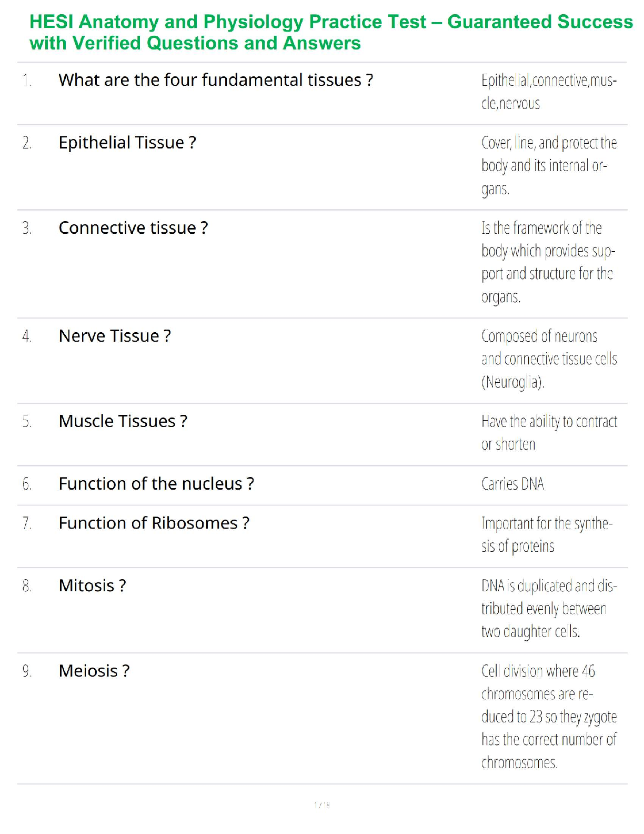The height and width of the screenshot is (834, 644).
Task: Click the 'Connective tissue ?' question
Action: tap(133, 228)
